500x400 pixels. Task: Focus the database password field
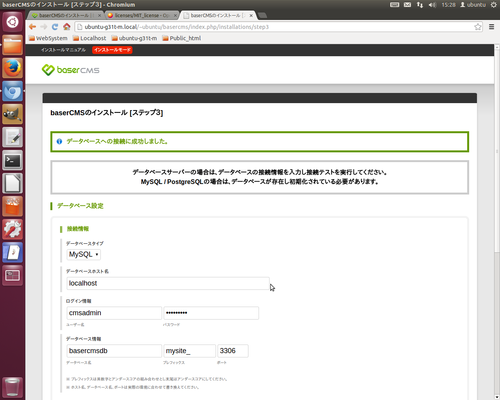tap(211, 313)
